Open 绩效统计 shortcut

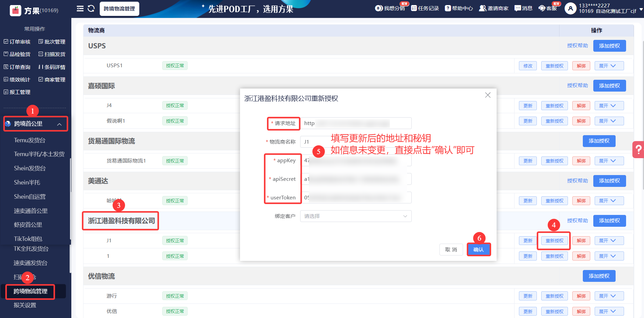tap(17, 79)
